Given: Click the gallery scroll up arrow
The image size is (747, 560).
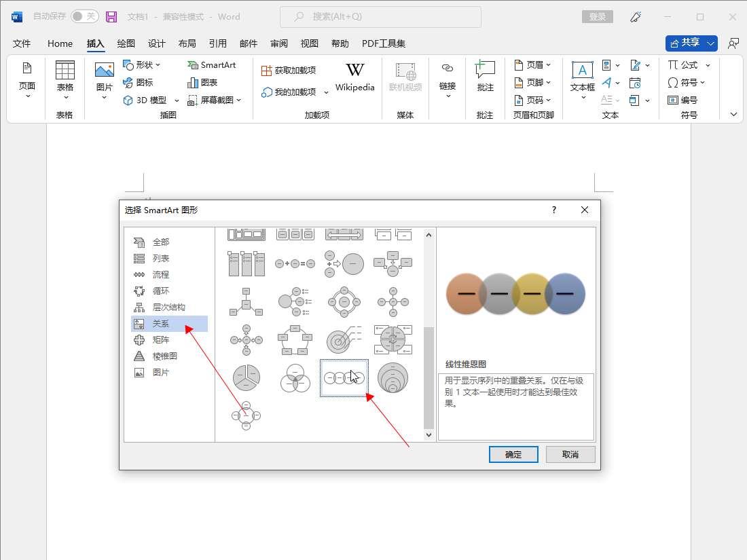Looking at the screenshot, I should pos(429,235).
